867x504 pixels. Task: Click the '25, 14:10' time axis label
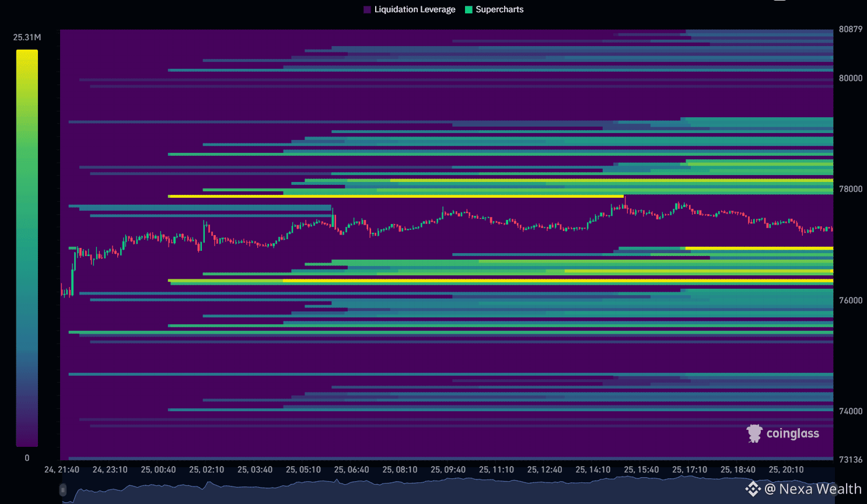click(593, 470)
